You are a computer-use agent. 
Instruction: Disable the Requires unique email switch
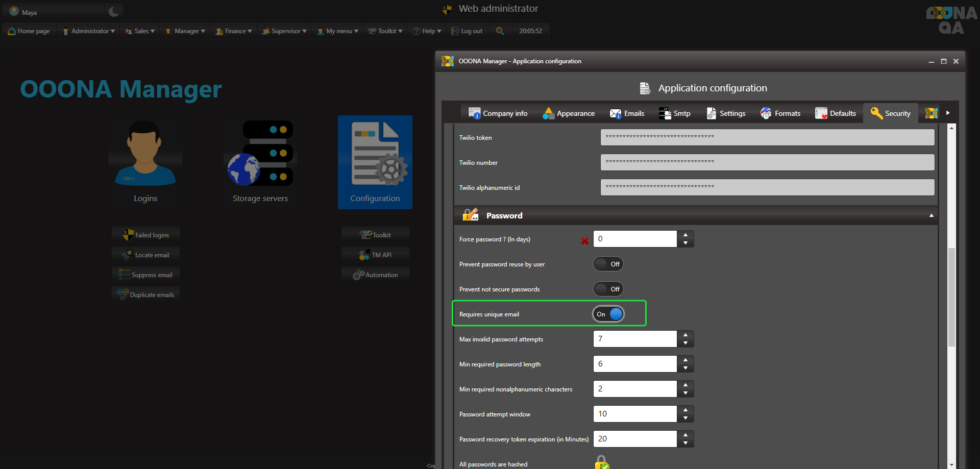pos(608,314)
